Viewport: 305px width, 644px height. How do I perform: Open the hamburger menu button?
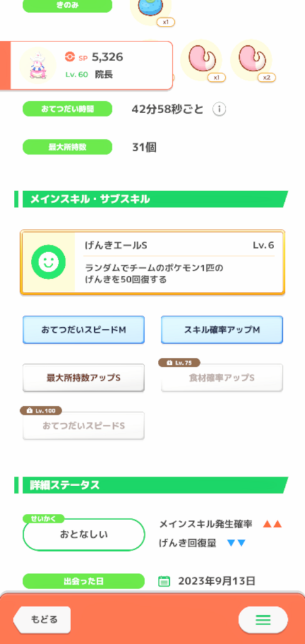point(263,619)
